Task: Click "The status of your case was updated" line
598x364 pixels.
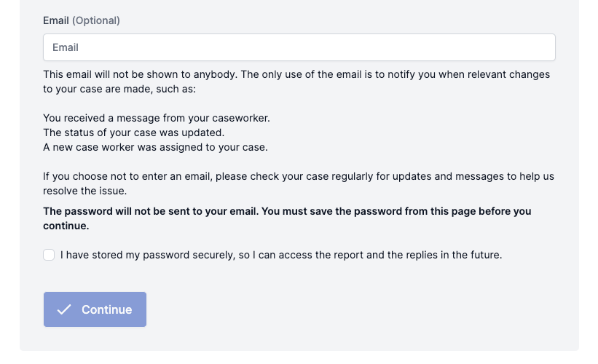Action: 134,132
